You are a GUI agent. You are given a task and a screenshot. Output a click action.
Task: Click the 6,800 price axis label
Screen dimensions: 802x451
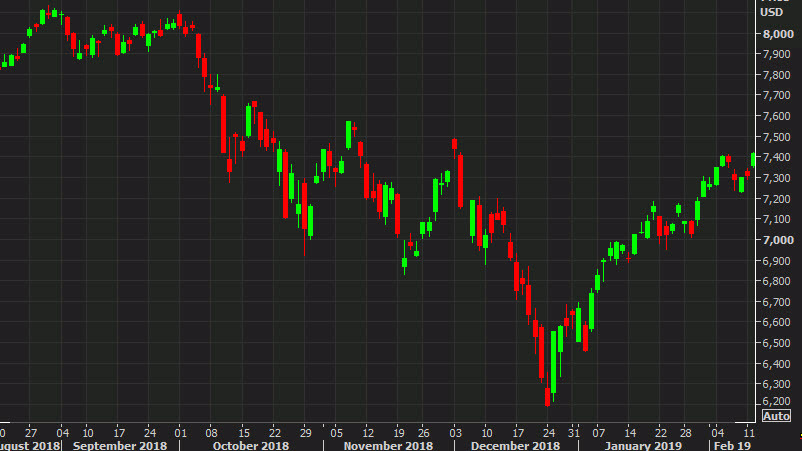coord(777,281)
